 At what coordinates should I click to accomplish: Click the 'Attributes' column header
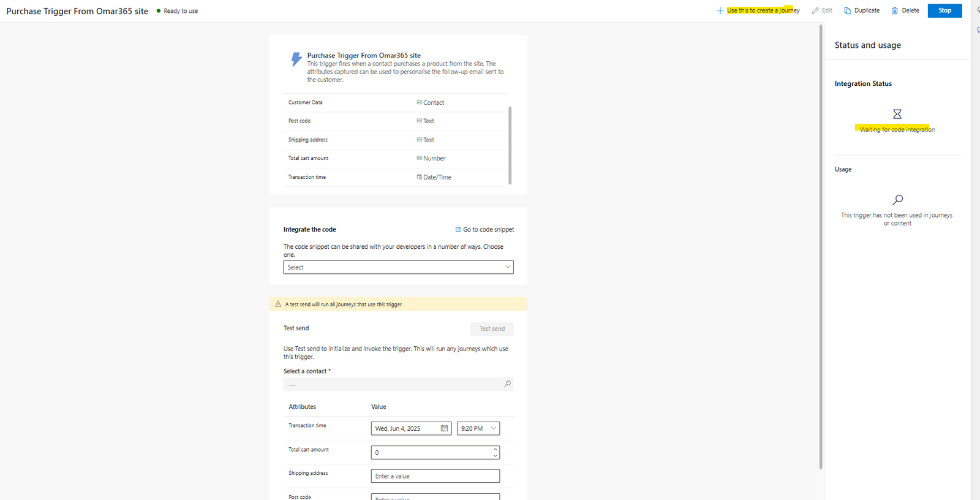click(x=303, y=407)
